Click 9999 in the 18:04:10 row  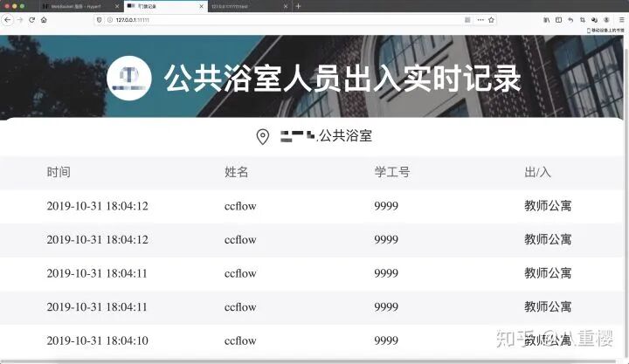(386, 340)
